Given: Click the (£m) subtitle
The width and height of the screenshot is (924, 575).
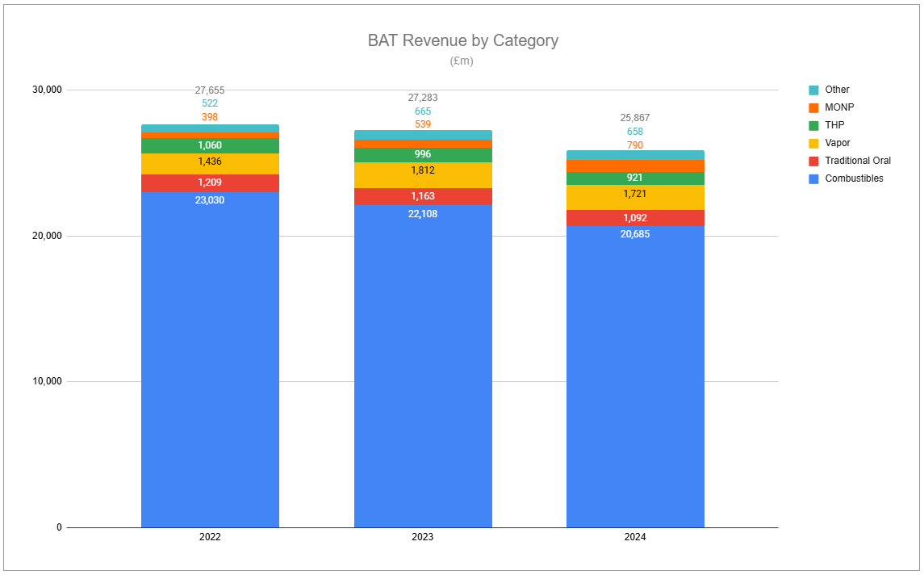Looking at the screenshot, I should [462, 61].
